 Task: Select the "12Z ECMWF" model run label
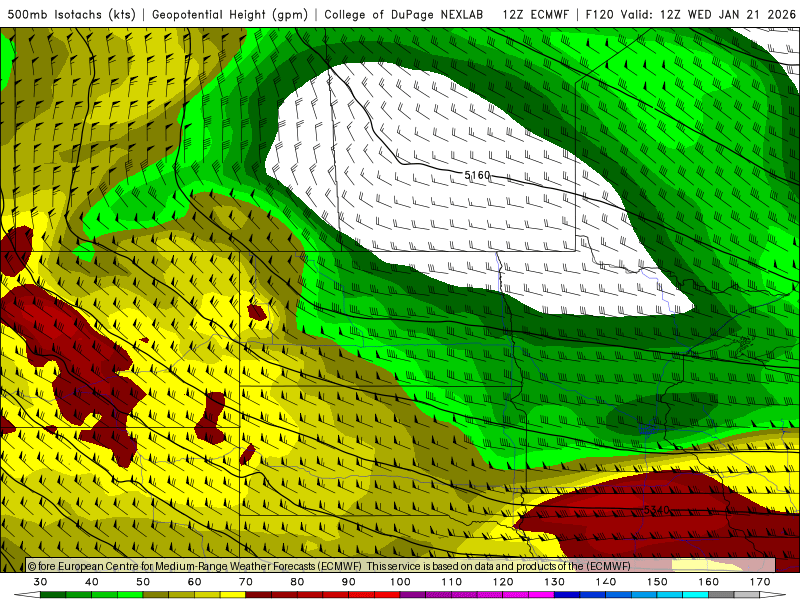[x=536, y=14]
